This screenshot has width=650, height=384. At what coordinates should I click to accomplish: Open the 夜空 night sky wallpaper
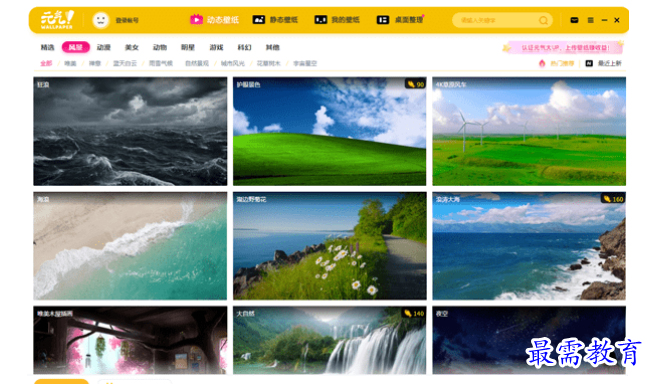click(529, 340)
